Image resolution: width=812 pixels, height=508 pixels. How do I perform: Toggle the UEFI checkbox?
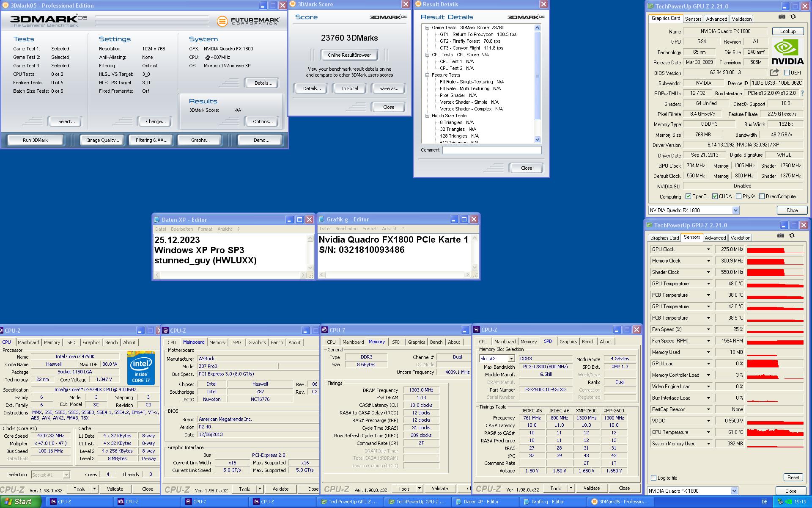[x=787, y=73]
